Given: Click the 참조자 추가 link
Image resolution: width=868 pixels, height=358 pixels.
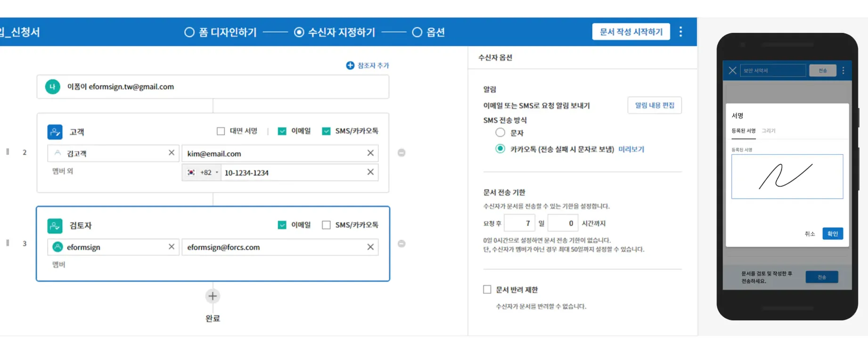Looking at the screenshot, I should coord(373,66).
